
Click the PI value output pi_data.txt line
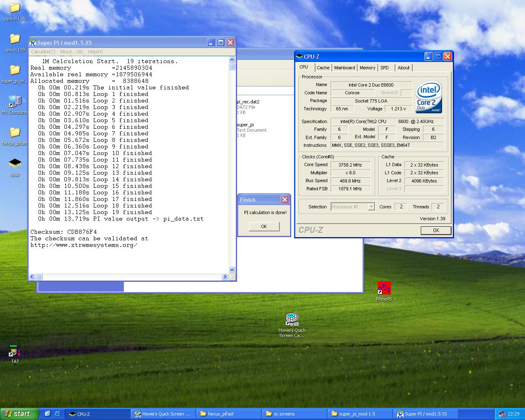click(x=121, y=219)
